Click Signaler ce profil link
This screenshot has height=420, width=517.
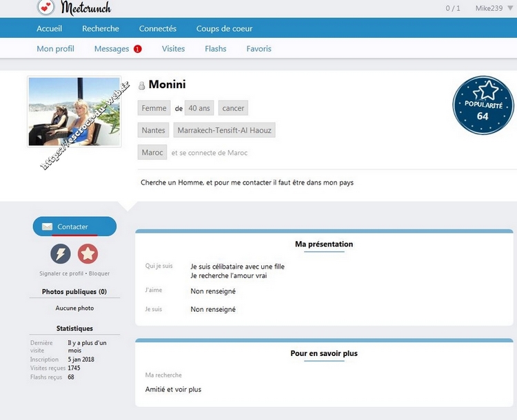tap(62, 273)
